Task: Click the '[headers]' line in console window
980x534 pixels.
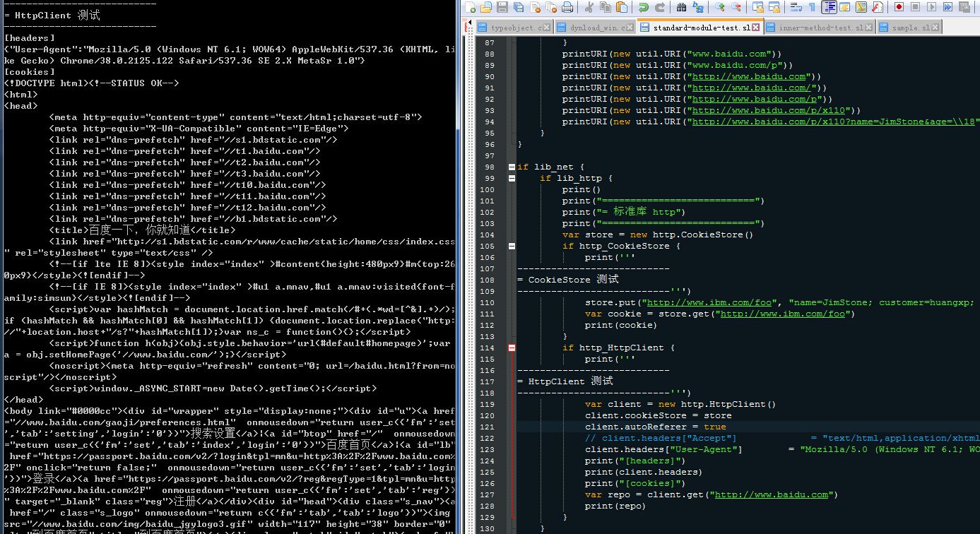Action: tap(30, 37)
